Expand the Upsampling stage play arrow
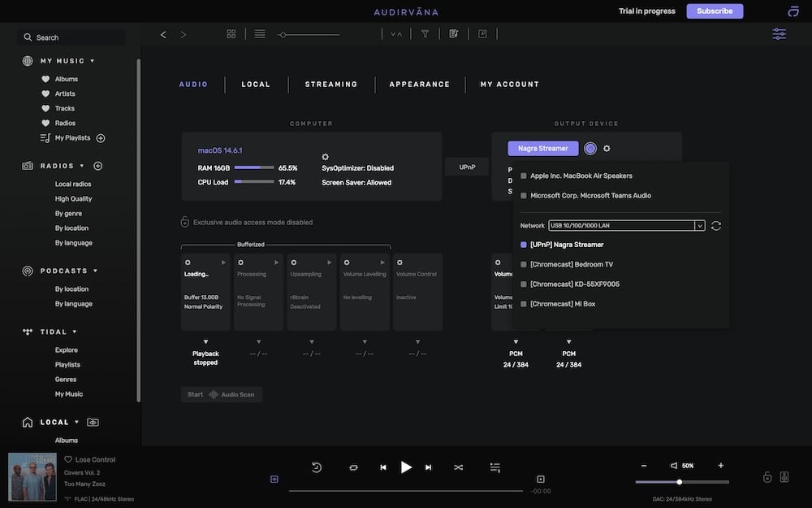This screenshot has width=812, height=508. point(330,263)
